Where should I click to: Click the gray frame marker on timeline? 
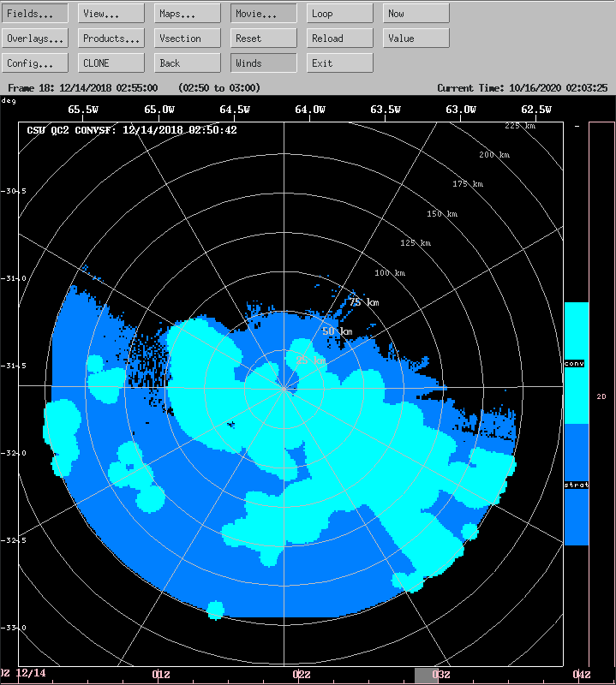pyautogui.click(x=427, y=675)
